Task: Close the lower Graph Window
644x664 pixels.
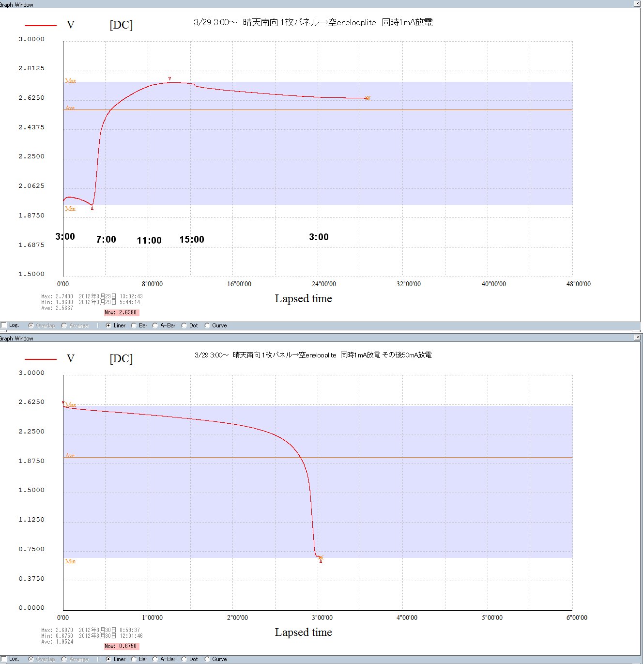Action: 637,337
